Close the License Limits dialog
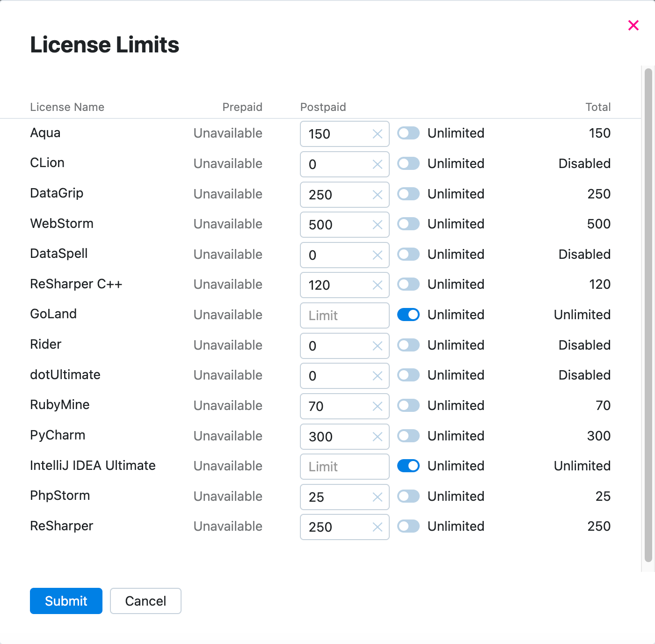Image resolution: width=655 pixels, height=644 pixels. [x=633, y=25]
